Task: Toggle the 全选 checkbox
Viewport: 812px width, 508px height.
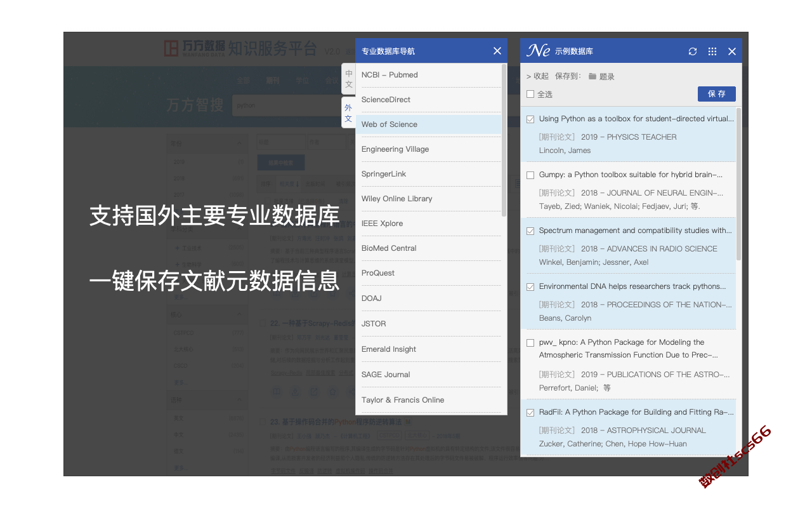Action: click(530, 94)
